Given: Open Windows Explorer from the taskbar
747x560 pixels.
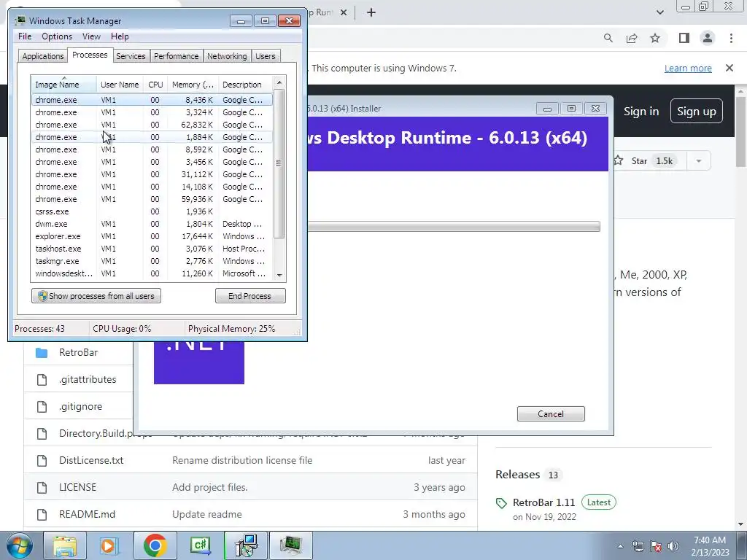Looking at the screenshot, I should point(65,545).
